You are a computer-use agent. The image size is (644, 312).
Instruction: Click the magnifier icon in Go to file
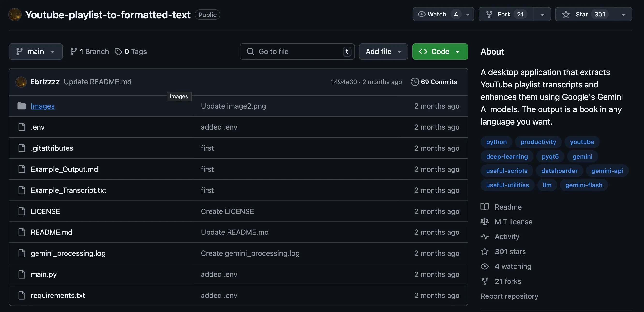[250, 52]
